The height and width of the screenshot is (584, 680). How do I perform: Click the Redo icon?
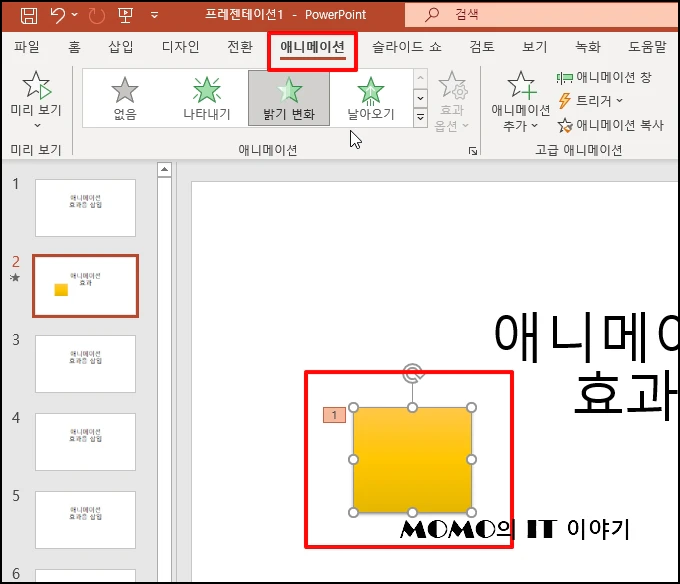tap(96, 16)
